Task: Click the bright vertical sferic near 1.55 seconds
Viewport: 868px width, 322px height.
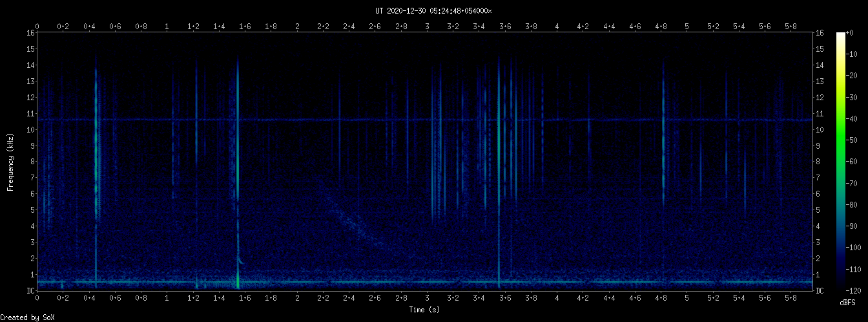Action: pyautogui.click(x=238, y=162)
